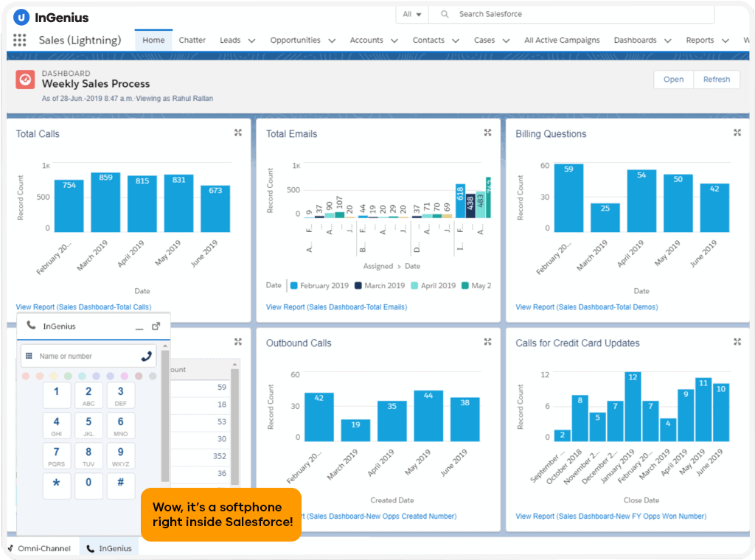Click the Search Salesforce field
The image size is (755, 560).
point(571,14)
